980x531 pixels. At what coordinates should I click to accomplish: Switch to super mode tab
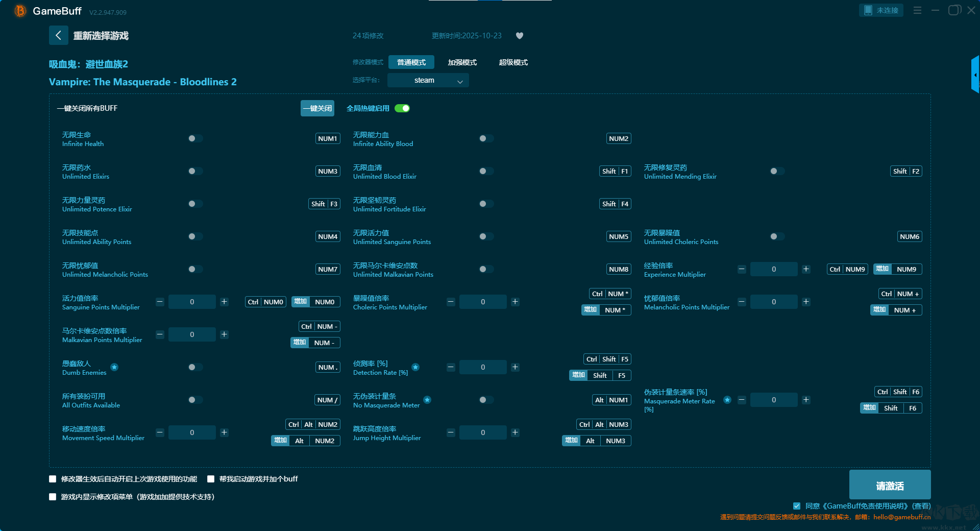click(513, 62)
